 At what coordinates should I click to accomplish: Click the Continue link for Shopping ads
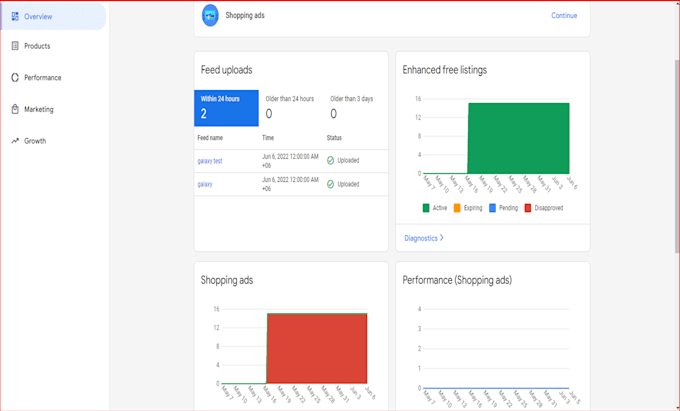(x=564, y=16)
